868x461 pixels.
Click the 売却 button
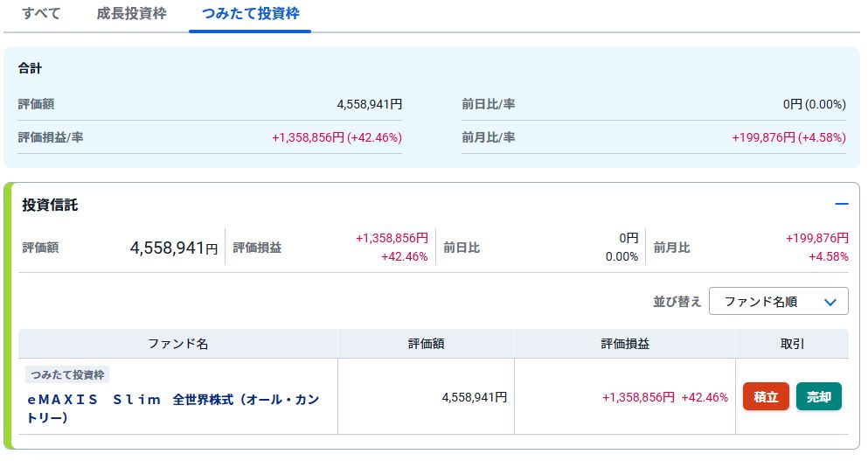click(819, 397)
